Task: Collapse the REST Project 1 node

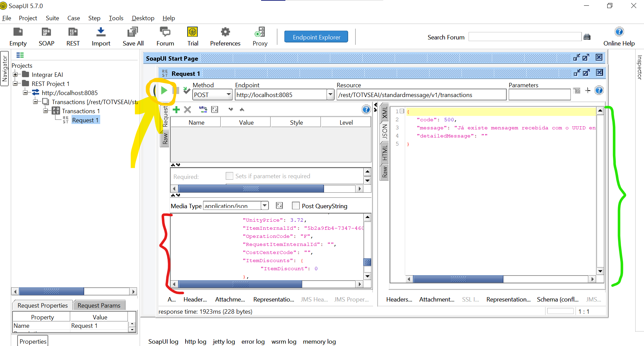Action: 15,84
